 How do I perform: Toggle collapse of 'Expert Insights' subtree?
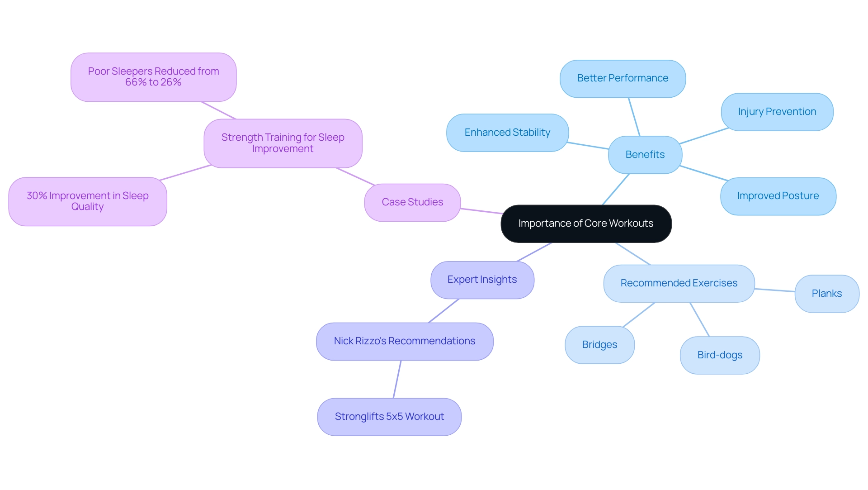481,279
